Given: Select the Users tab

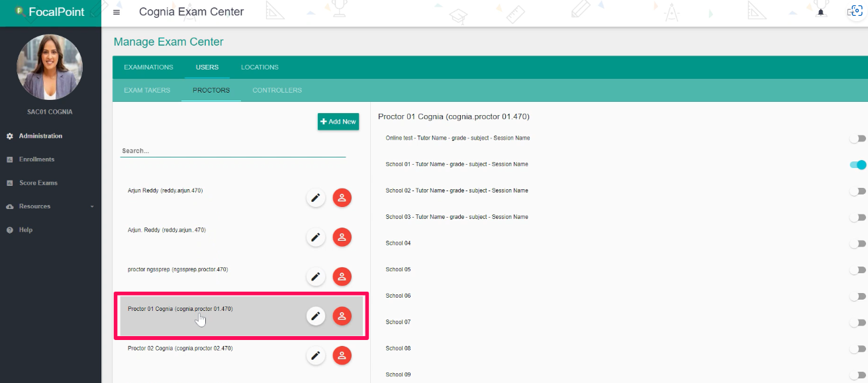Looking at the screenshot, I should click(x=207, y=67).
